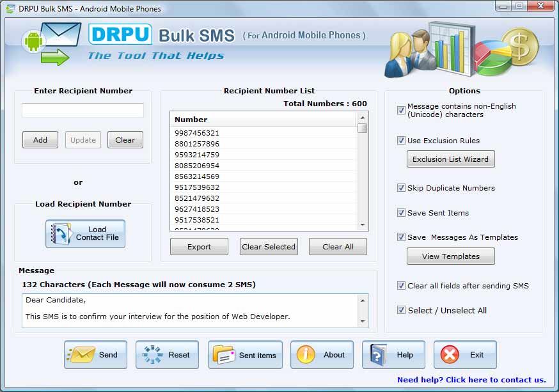Click the disabled Update button
This screenshot has width=559, height=392.
(83, 139)
